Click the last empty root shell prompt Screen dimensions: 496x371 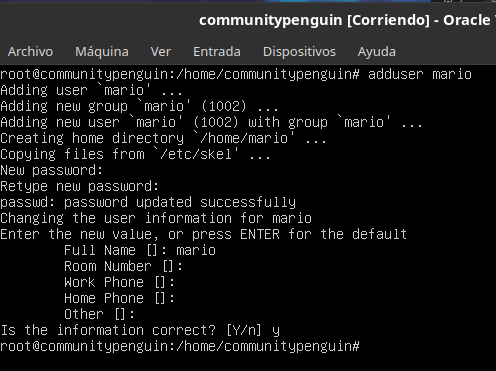point(180,346)
